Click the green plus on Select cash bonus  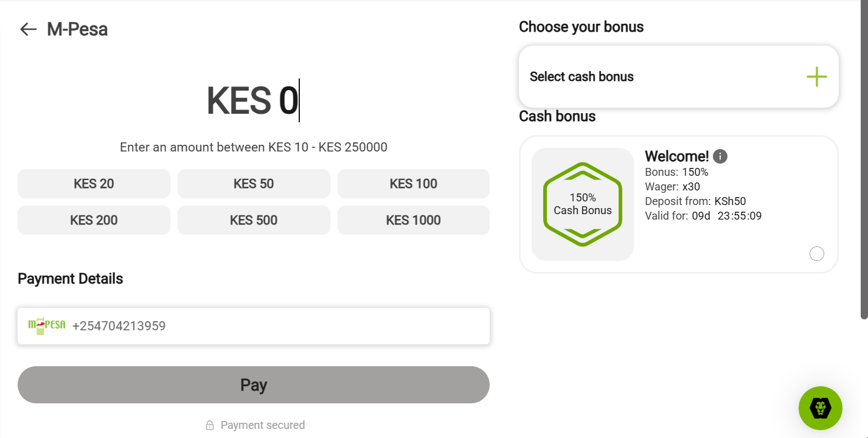click(817, 76)
